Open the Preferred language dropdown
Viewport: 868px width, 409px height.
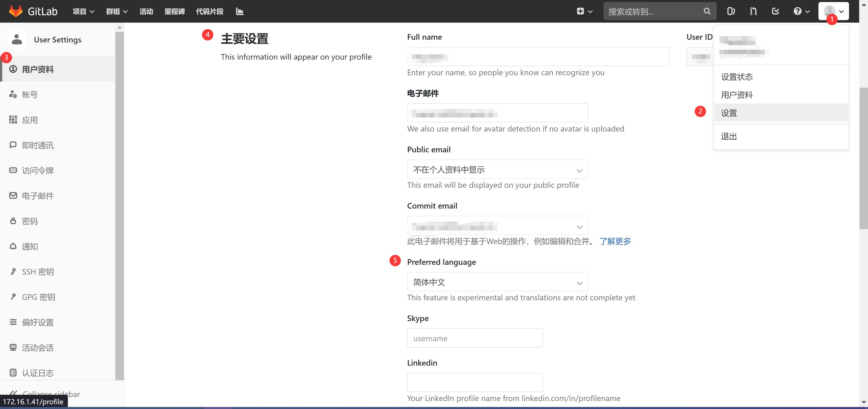coord(497,282)
